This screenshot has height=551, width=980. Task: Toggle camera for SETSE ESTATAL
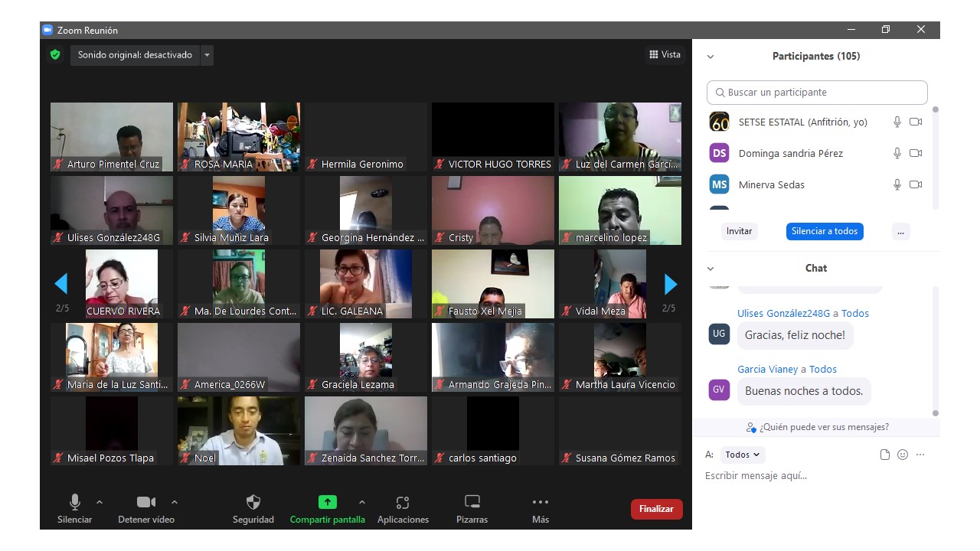pos(916,122)
